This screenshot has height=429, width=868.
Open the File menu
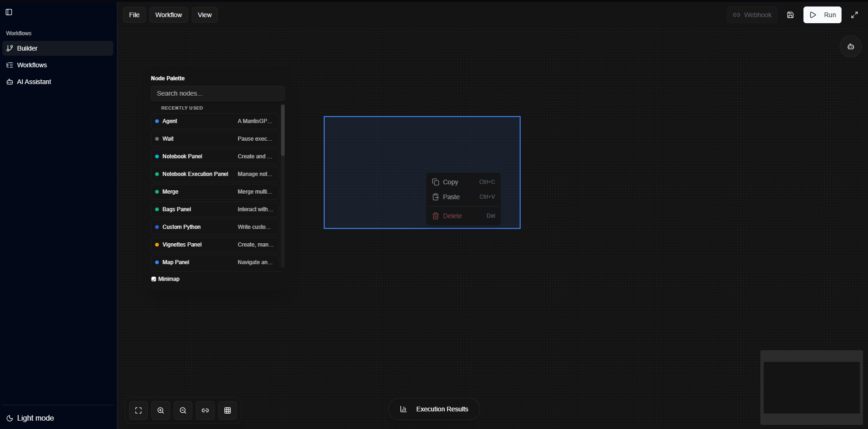click(x=134, y=14)
